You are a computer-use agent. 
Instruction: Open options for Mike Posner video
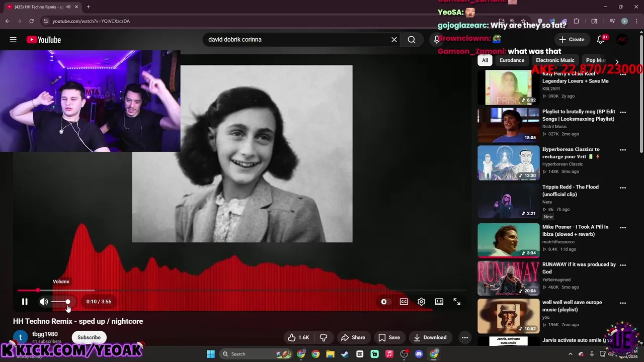tap(623, 227)
